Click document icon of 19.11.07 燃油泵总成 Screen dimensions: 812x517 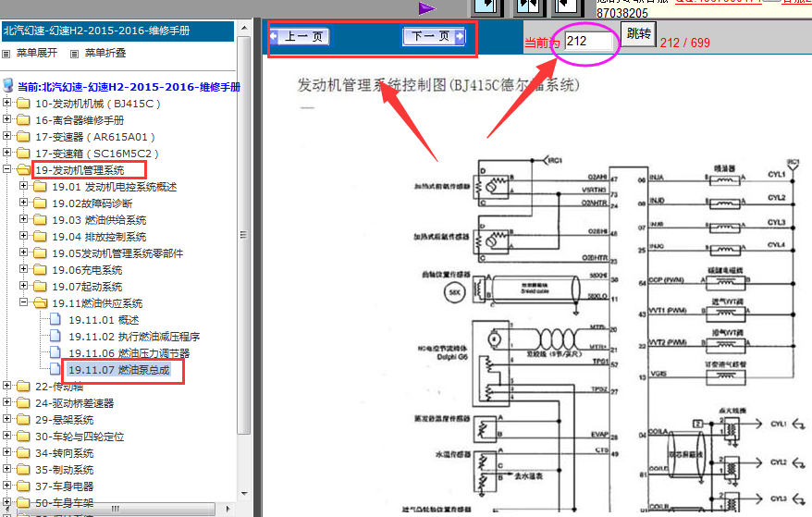pyautogui.click(x=55, y=369)
